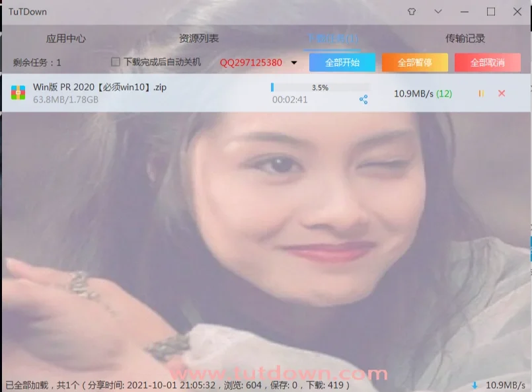This screenshot has width=532, height=392.
Task: Click 全部取消 button
Action: (x=488, y=62)
